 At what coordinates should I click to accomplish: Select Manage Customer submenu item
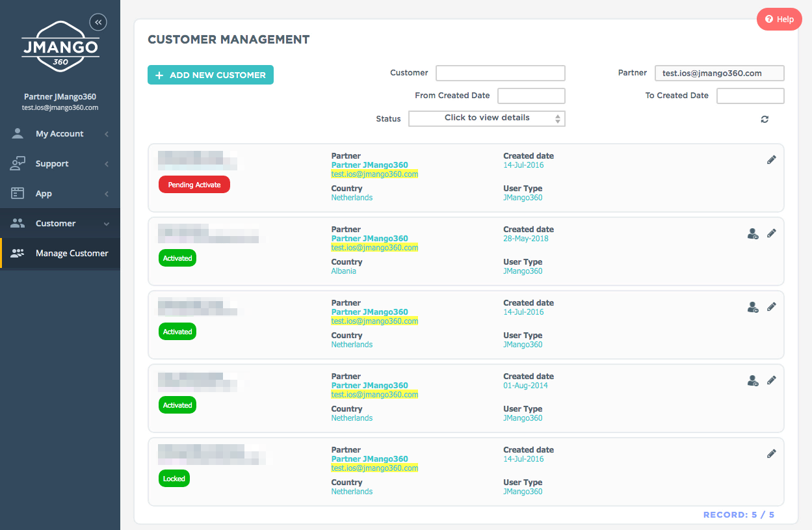pyautogui.click(x=60, y=253)
